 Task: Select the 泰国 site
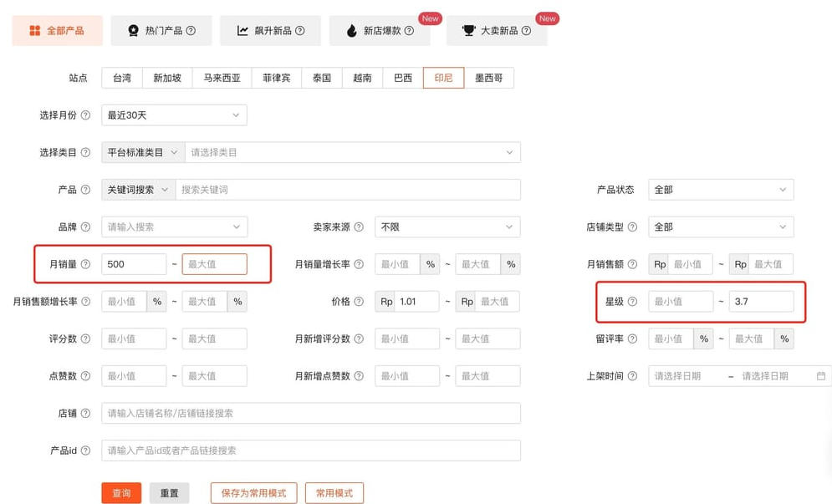322,78
